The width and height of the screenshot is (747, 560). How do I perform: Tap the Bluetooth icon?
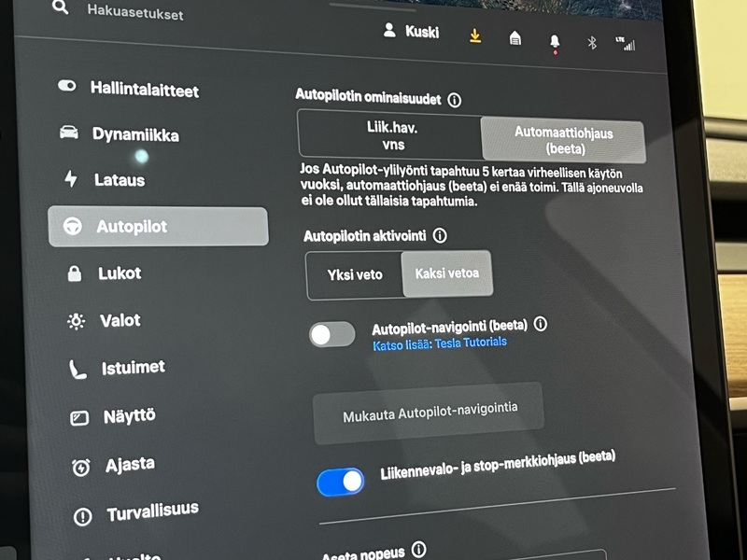click(591, 43)
